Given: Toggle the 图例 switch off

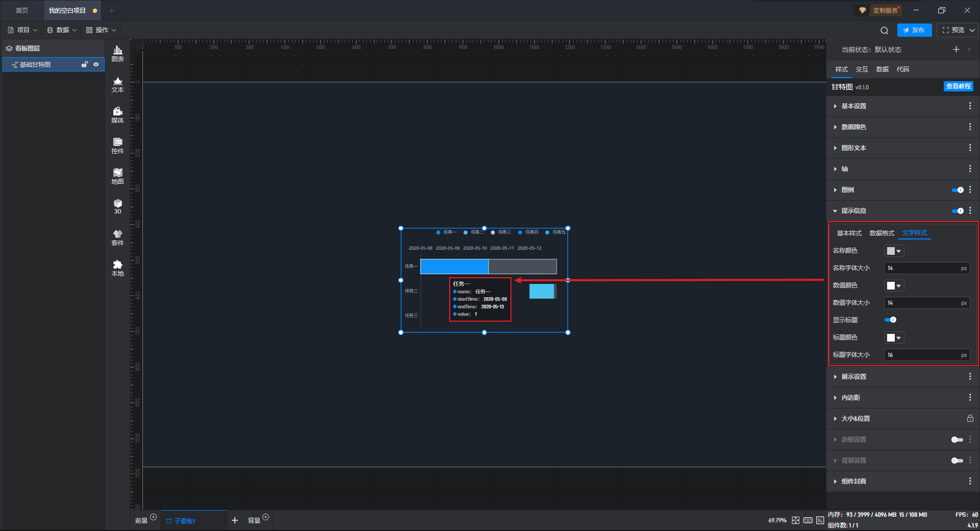Looking at the screenshot, I should pyautogui.click(x=958, y=190).
